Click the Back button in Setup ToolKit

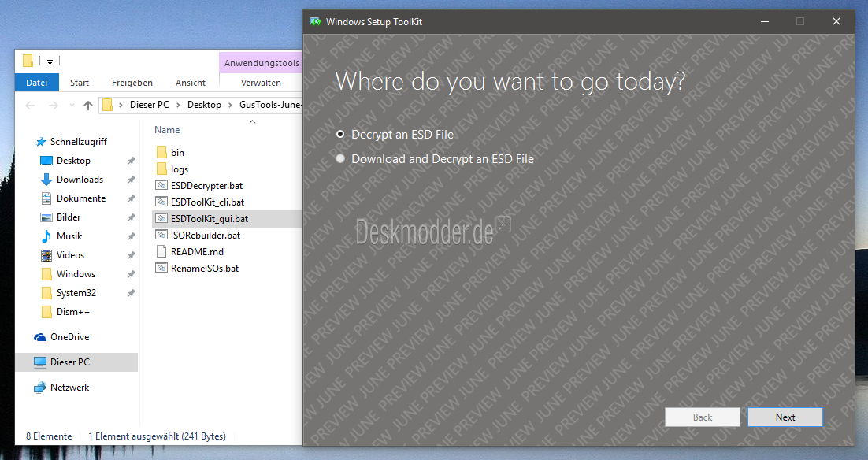tap(703, 417)
